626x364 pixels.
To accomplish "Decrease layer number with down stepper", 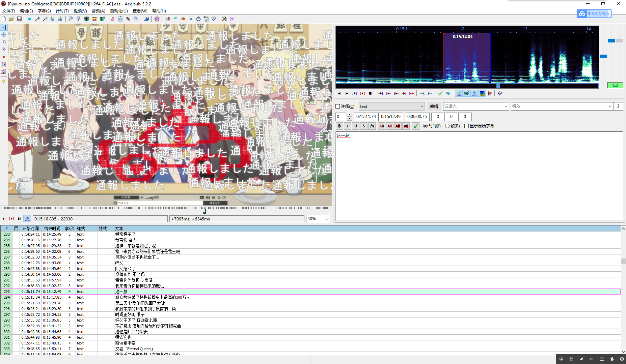I will coord(349,119).
